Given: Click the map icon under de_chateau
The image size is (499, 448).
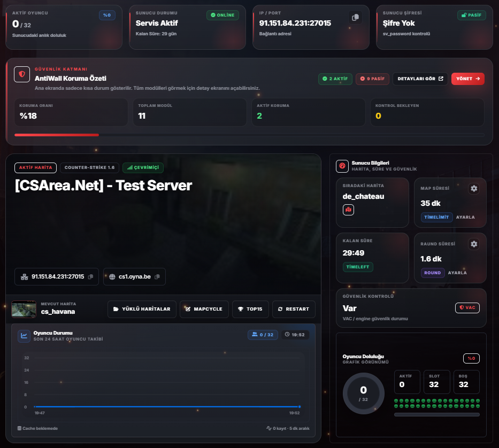Looking at the screenshot, I should 349,210.
